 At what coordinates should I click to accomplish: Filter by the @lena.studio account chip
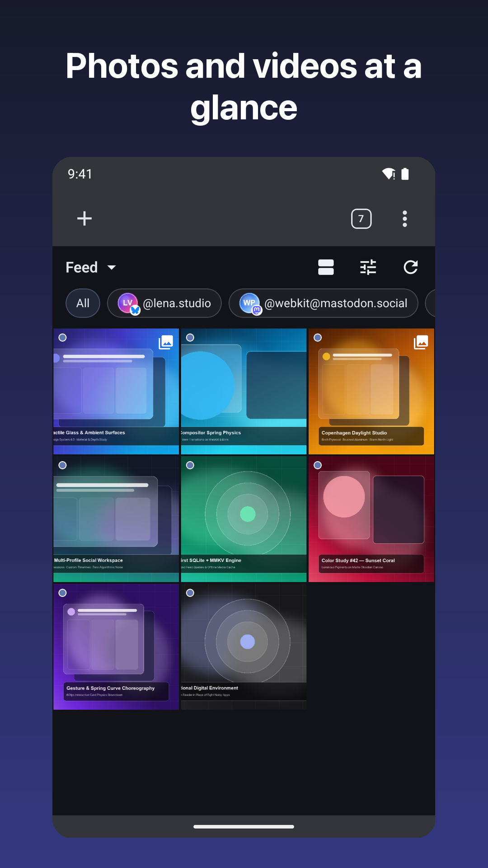164,303
